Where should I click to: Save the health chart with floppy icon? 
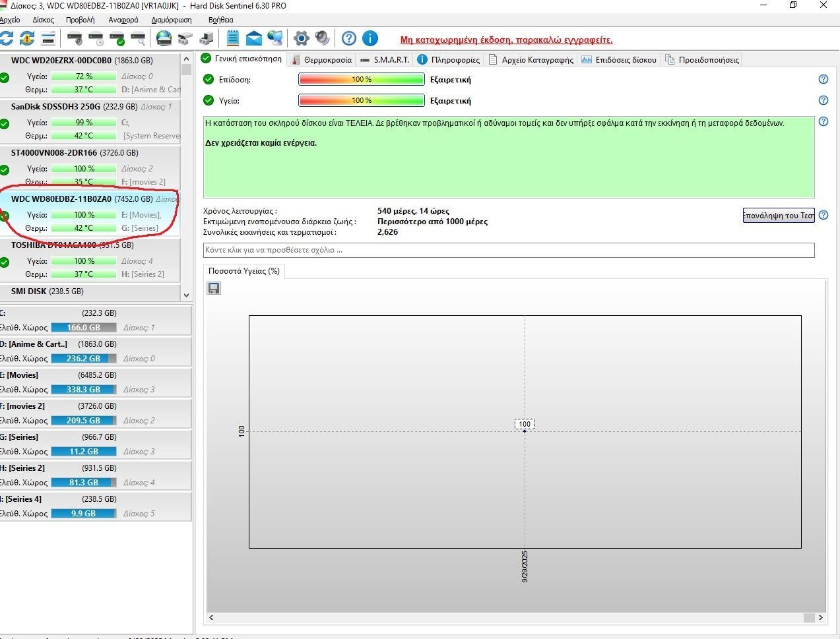pyautogui.click(x=214, y=288)
